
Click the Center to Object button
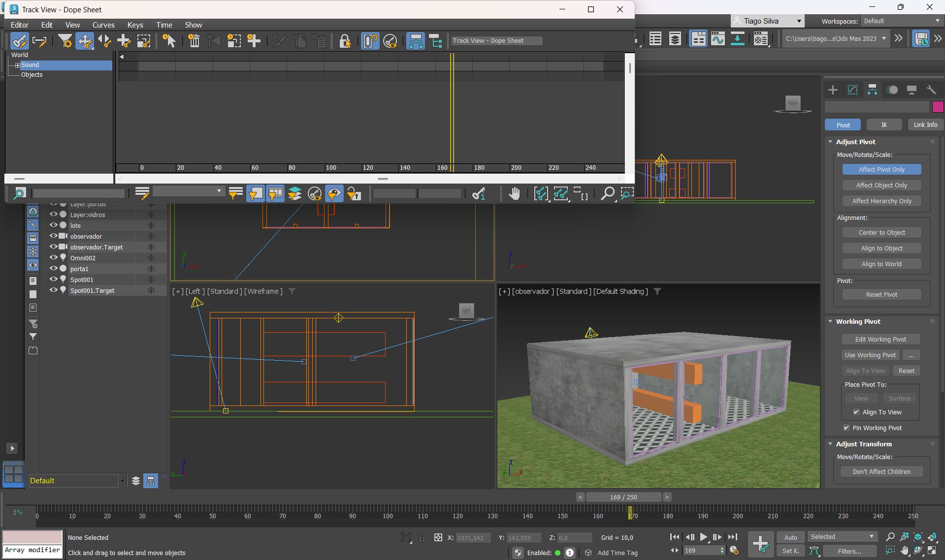(881, 233)
